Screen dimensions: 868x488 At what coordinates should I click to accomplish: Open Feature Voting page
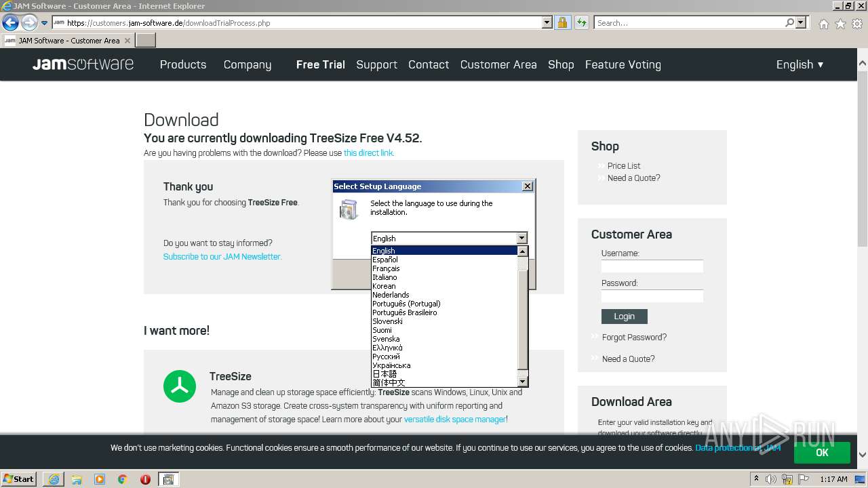point(623,64)
